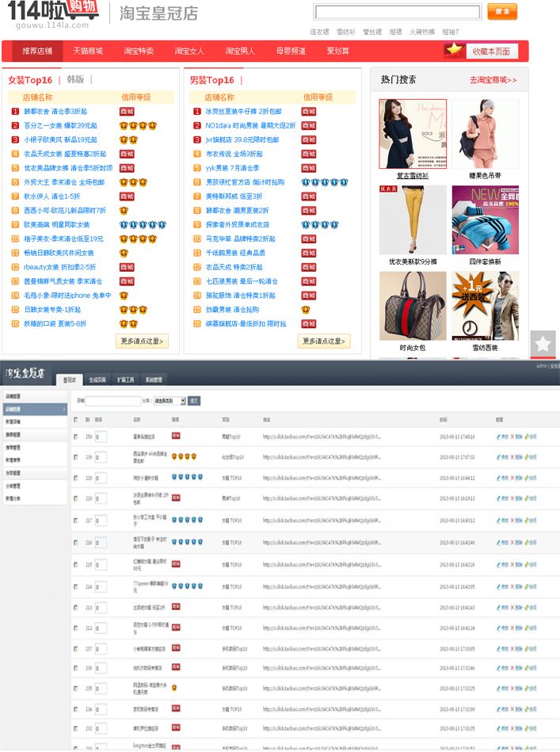Click the blue diamond rating icons in row ID 220
560x752 pixels.
188,477
